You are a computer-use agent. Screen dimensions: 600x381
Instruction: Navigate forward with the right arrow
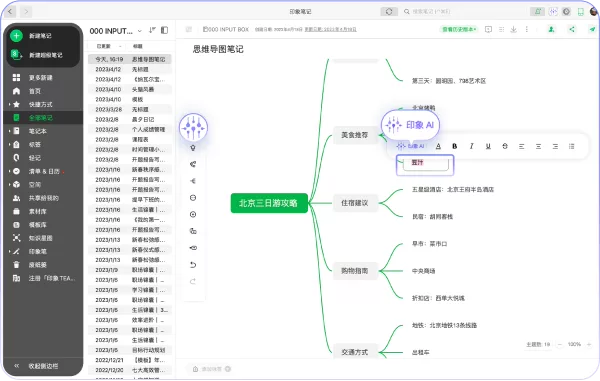[26, 12]
